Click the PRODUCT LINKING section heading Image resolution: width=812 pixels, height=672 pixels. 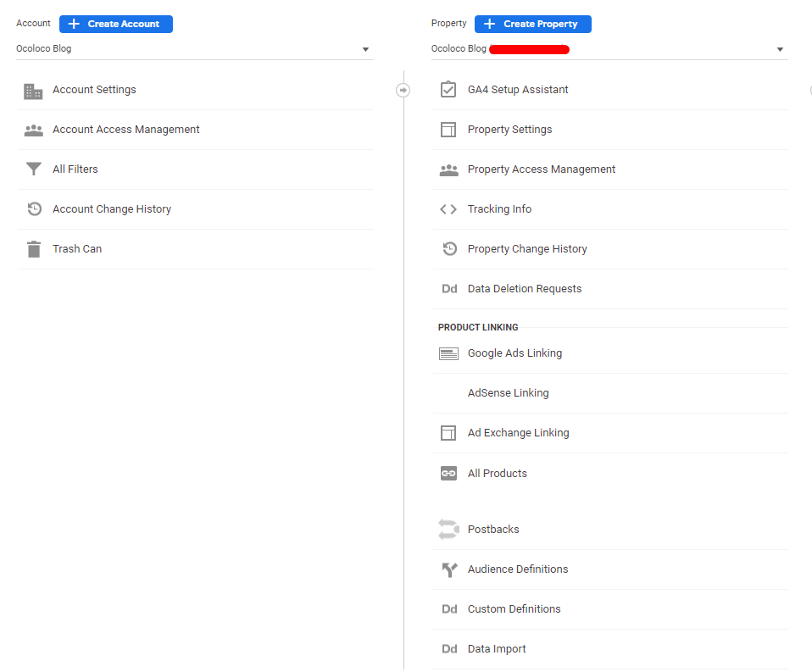(478, 327)
